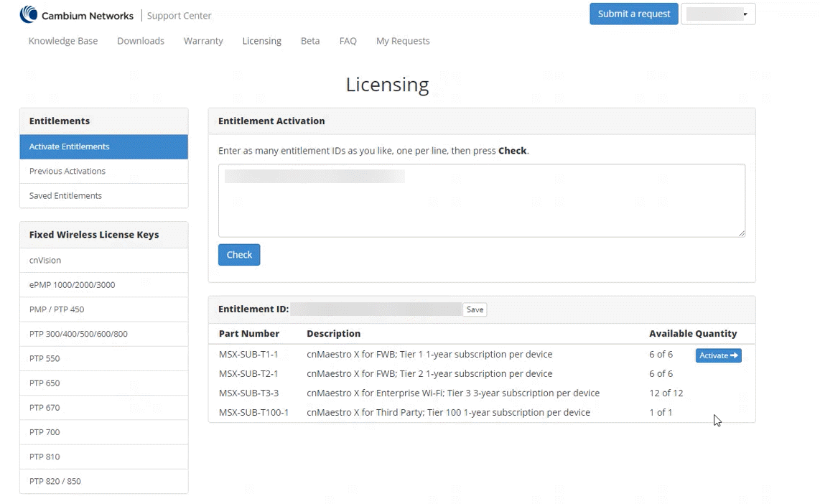The height and width of the screenshot is (504, 820).
Task: Click the Tier 2 FWB subscription description
Action: (429, 374)
